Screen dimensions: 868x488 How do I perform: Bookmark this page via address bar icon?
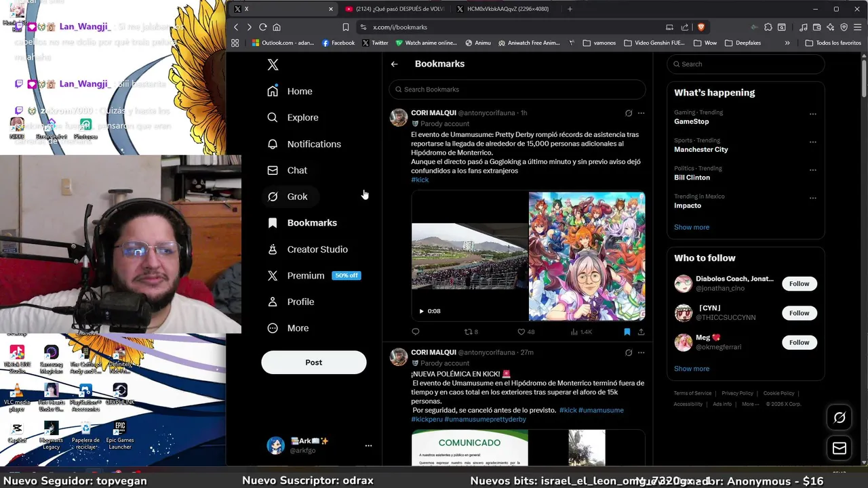coord(346,27)
